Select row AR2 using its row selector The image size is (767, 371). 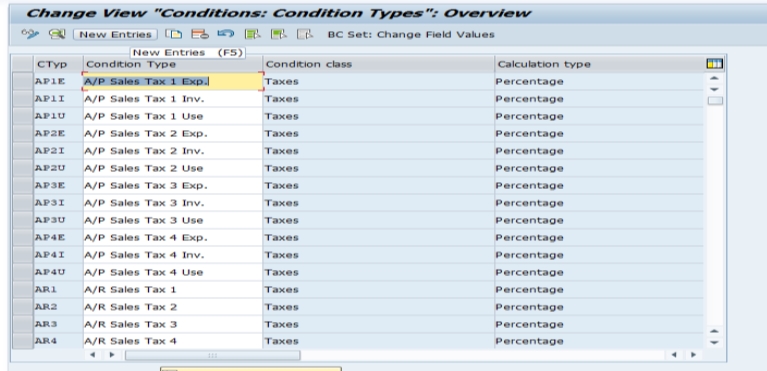click(x=23, y=307)
